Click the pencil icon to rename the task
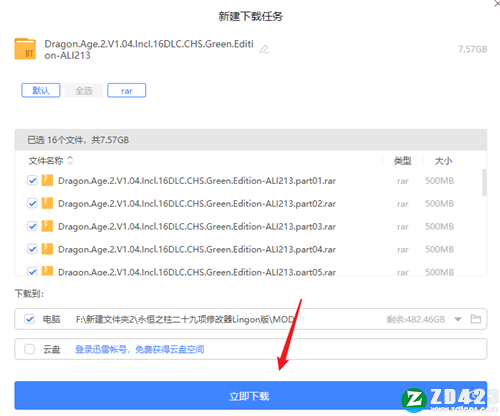 264,49
